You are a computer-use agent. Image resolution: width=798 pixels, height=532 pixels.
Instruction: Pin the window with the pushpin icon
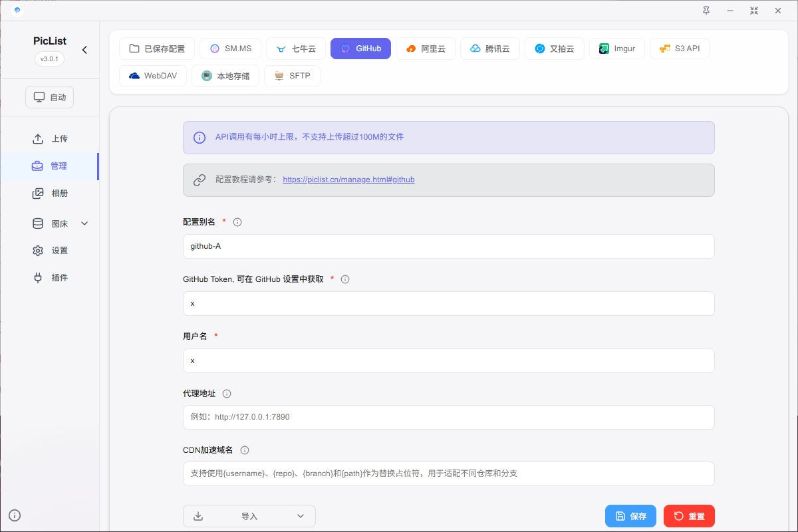706,11
